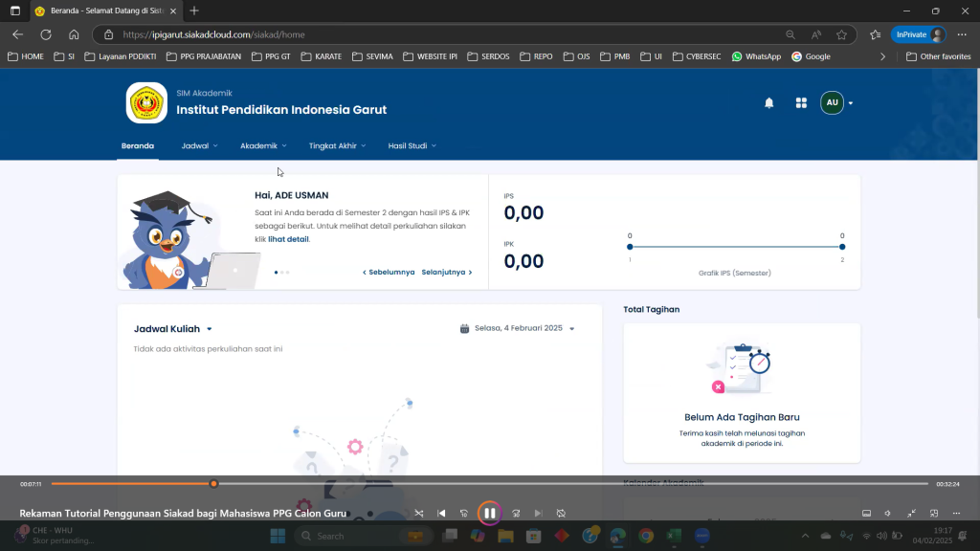The width and height of the screenshot is (980, 551).
Task: Open the Google bookmark
Action: pyautogui.click(x=811, y=56)
